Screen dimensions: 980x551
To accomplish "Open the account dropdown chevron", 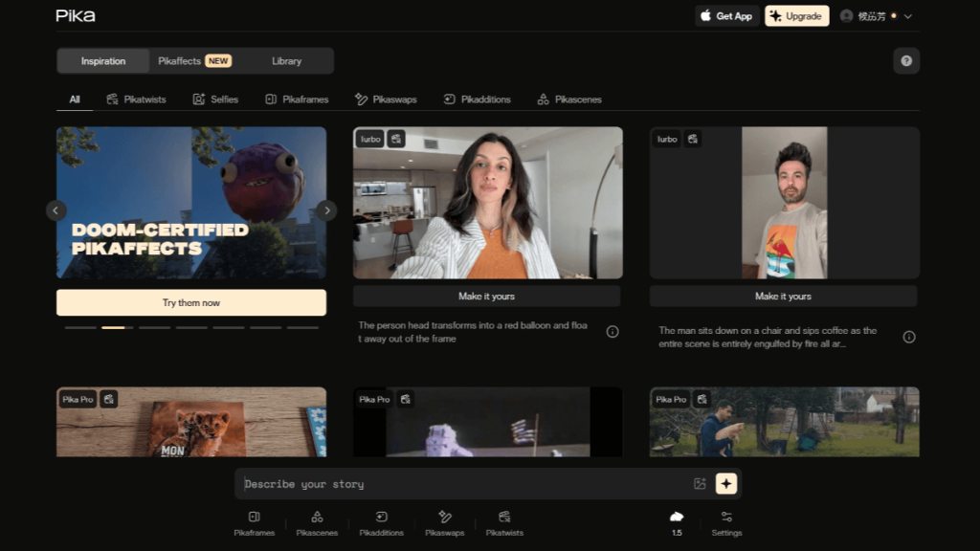I will [x=908, y=16].
